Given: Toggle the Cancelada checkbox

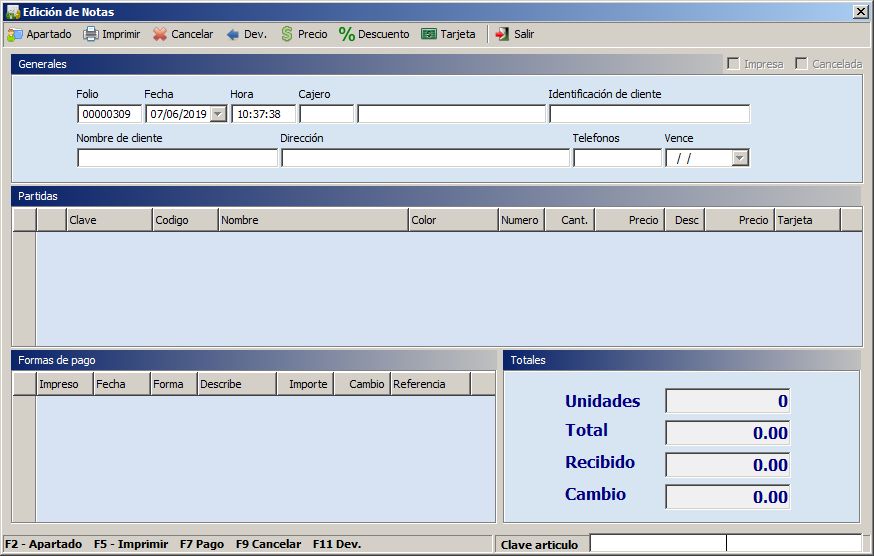Looking at the screenshot, I should coord(802,64).
